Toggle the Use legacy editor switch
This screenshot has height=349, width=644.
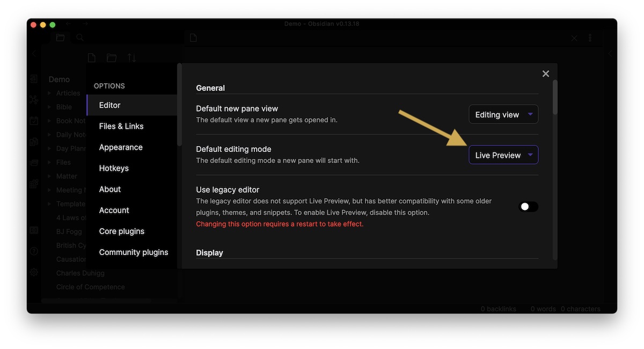coord(528,207)
